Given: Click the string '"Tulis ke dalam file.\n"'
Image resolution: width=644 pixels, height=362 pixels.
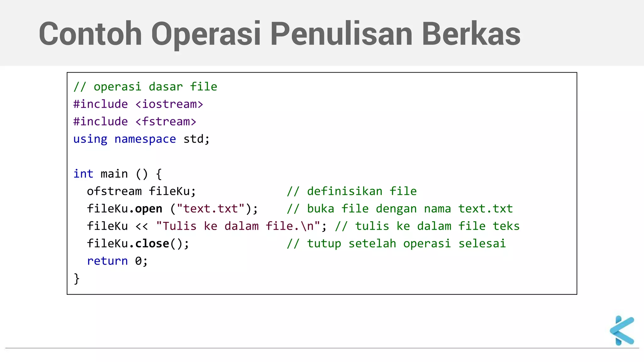Looking at the screenshot, I should coord(238,226).
